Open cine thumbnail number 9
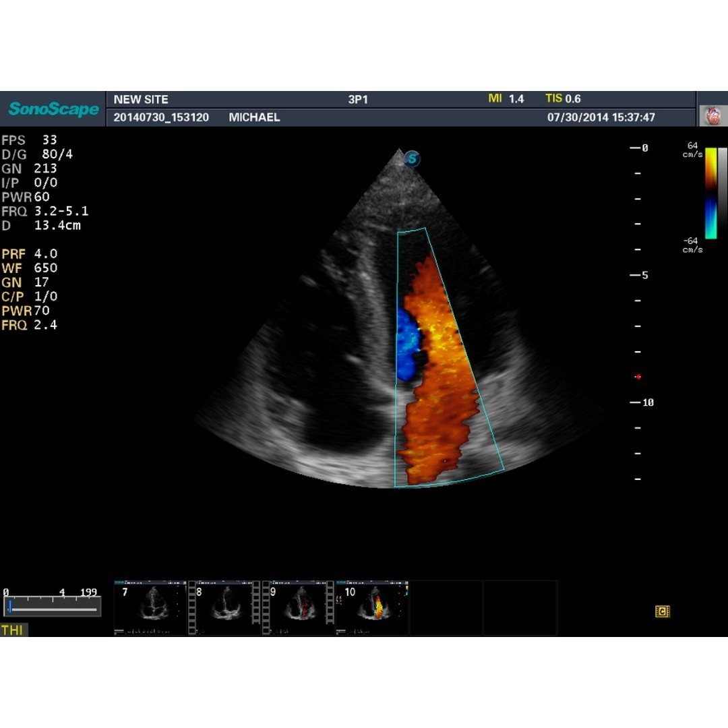This screenshot has height=728, width=728. coord(298,607)
